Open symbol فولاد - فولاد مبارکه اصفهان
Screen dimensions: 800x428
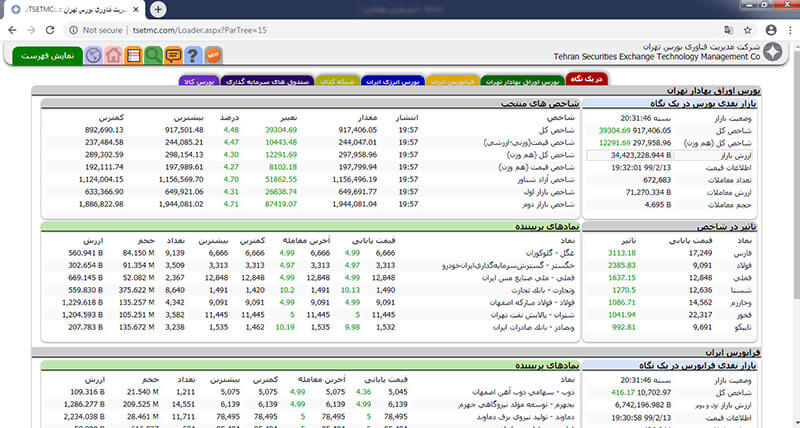pos(531,303)
